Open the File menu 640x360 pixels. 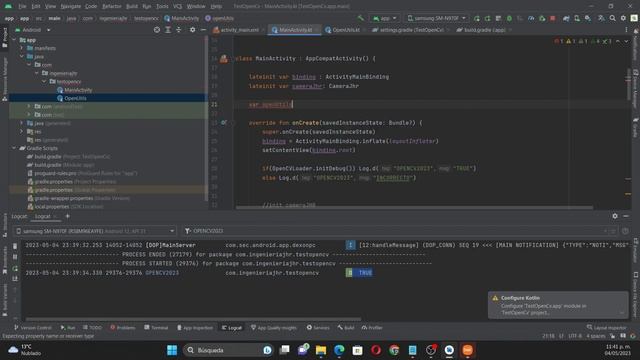(22, 6)
